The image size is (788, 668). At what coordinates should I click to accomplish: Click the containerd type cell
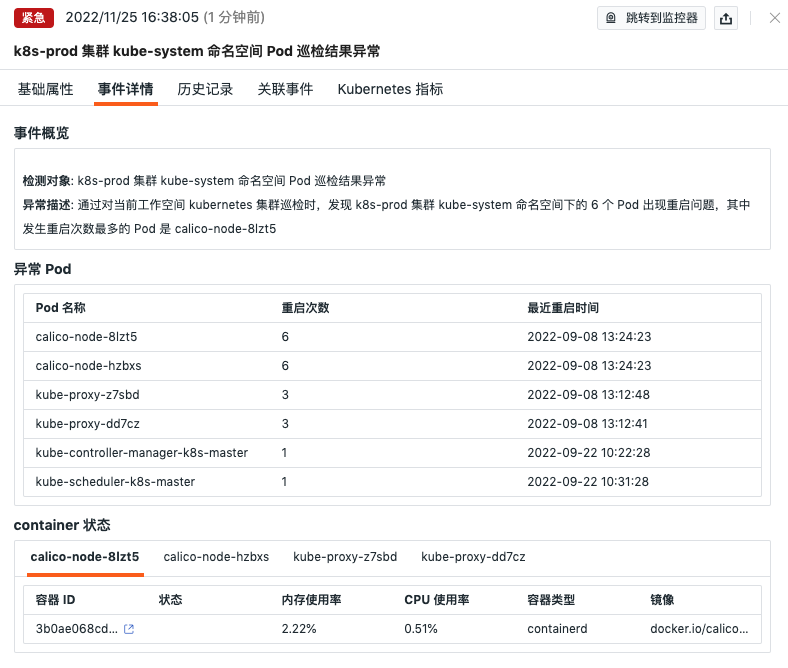tap(557, 629)
